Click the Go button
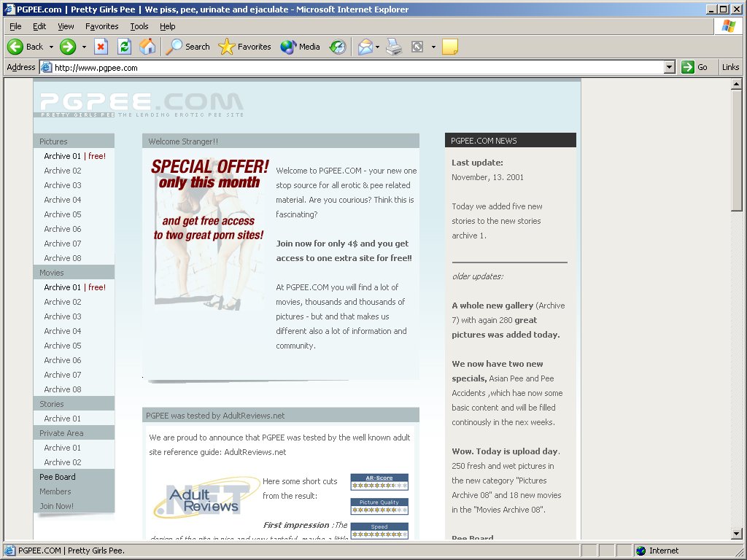 tap(694, 67)
